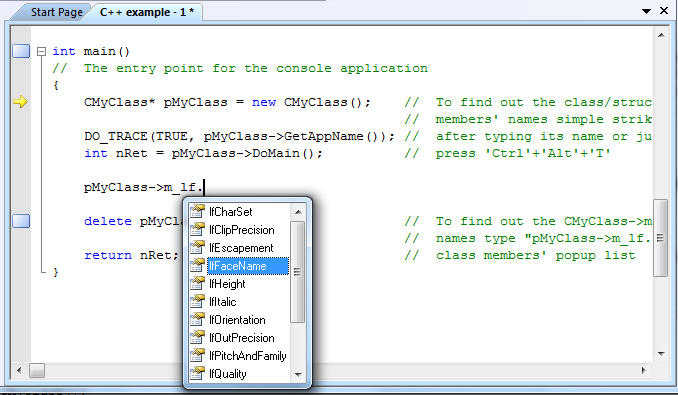Click editor vertical scroll up arrow
The height and width of the screenshot is (395, 678).
661,35
